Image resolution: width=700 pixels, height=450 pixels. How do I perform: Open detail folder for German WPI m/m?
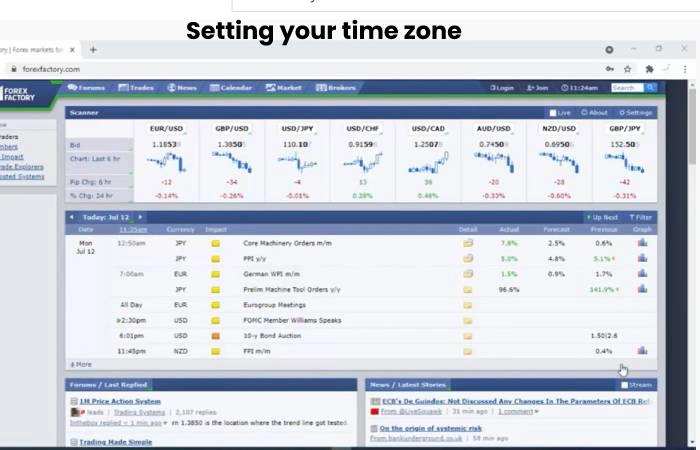pyautogui.click(x=468, y=274)
